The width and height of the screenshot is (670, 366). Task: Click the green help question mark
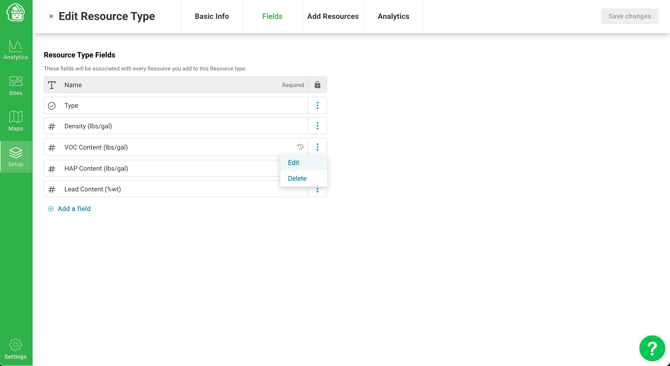click(652, 348)
